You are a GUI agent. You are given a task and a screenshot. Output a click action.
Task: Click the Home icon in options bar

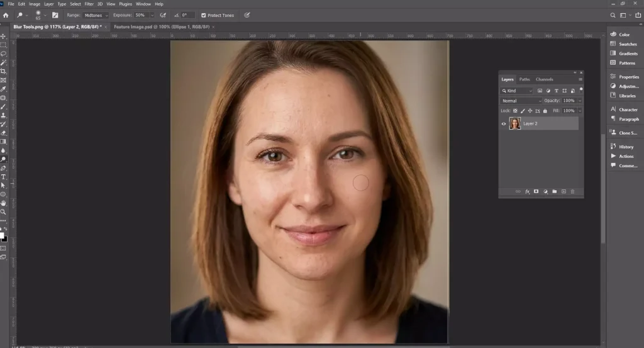pyautogui.click(x=6, y=14)
